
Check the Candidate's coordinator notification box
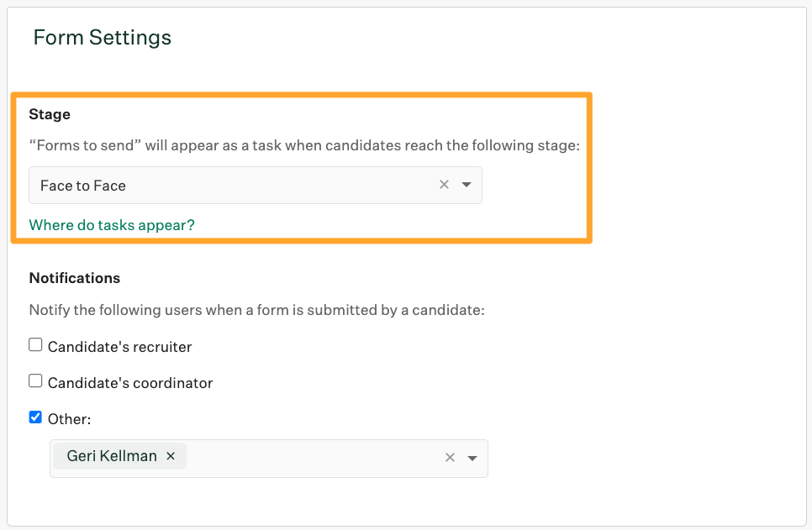pos(35,380)
